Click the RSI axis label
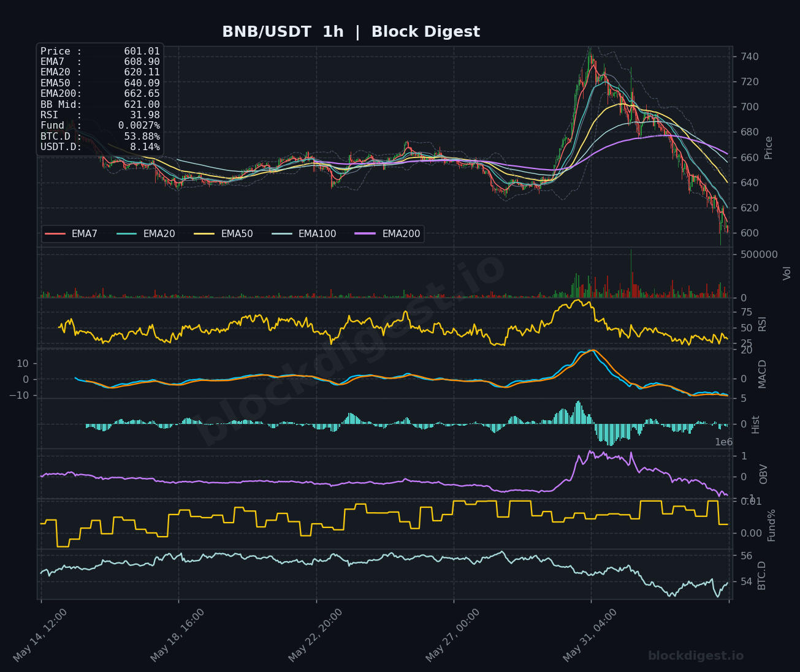The width and height of the screenshot is (800, 672). coord(763,323)
